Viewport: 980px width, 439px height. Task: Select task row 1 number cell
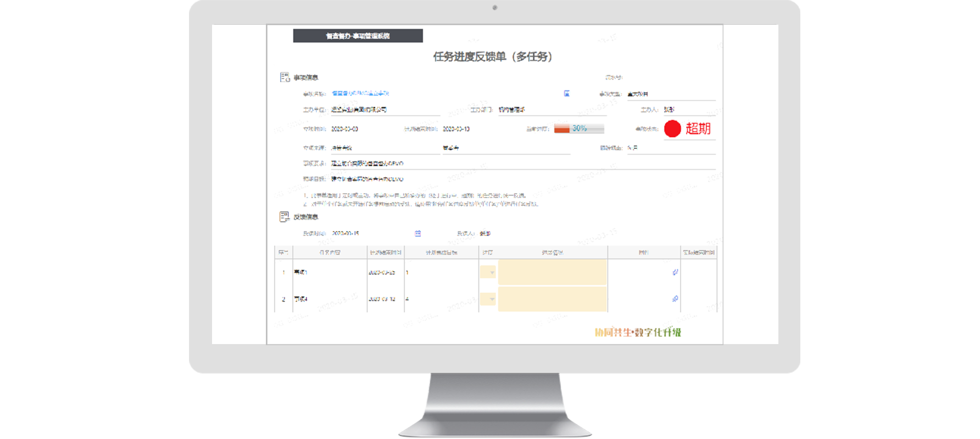283,272
